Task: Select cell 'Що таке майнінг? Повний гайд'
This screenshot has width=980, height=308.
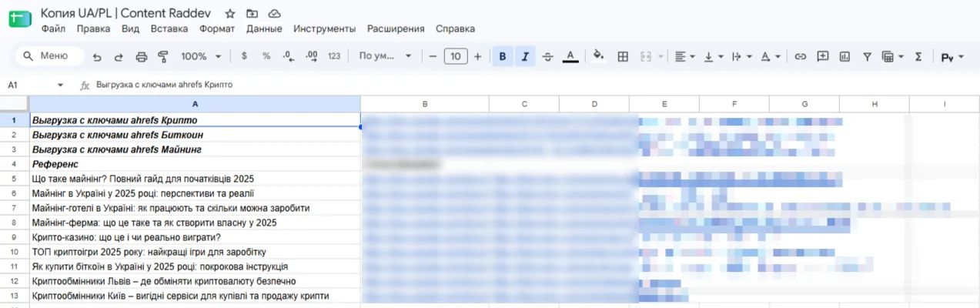Action: [x=195, y=179]
